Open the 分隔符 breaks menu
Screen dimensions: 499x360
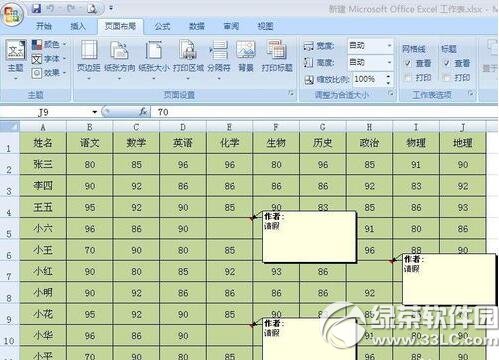coord(219,59)
